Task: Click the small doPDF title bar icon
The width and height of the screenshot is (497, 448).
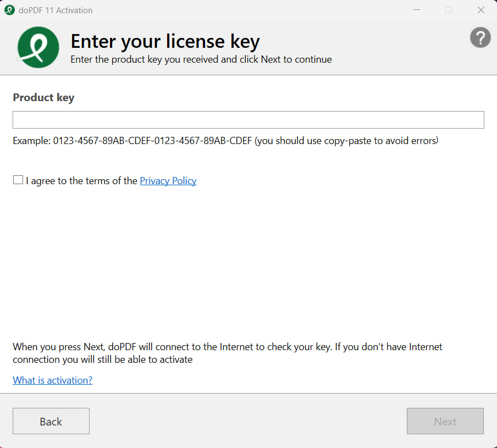Action: [9, 10]
